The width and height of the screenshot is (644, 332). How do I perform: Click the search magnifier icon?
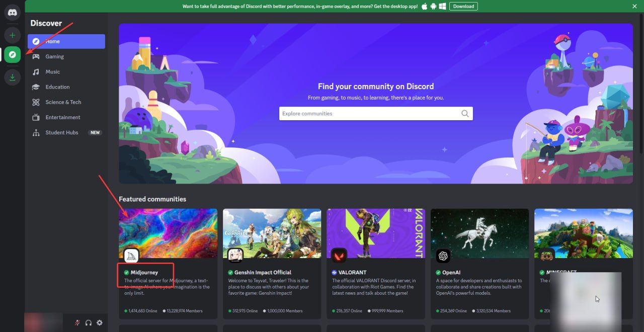[465, 114]
